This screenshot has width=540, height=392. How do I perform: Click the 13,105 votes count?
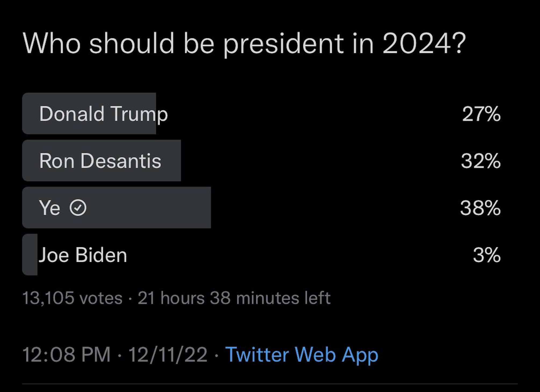coord(73,298)
